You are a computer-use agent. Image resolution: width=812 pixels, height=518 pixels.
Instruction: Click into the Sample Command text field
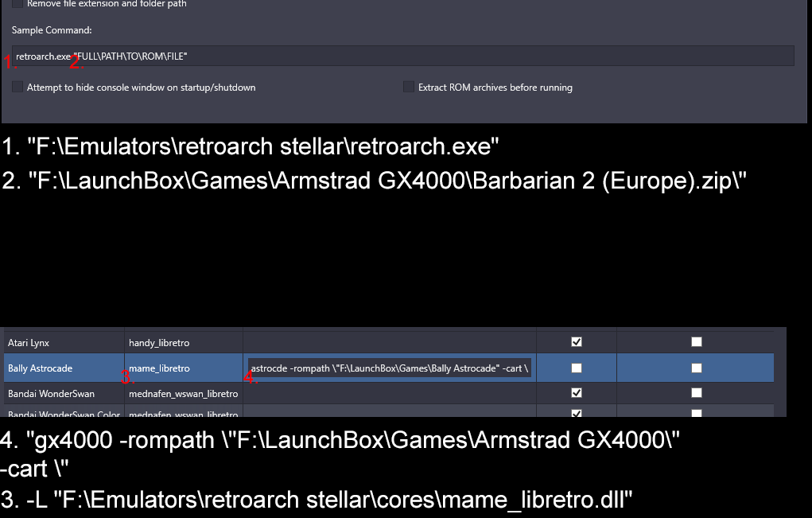(x=403, y=56)
